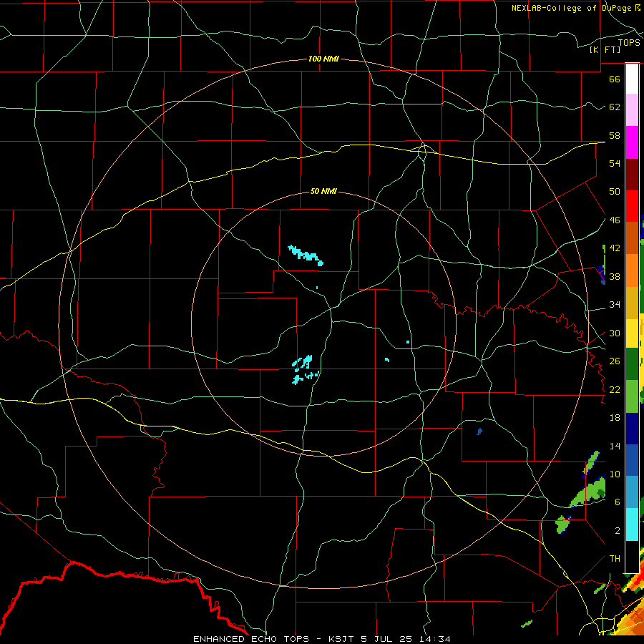644x644 pixels.
Task: Click the 14 legend value
Action: tap(615, 446)
